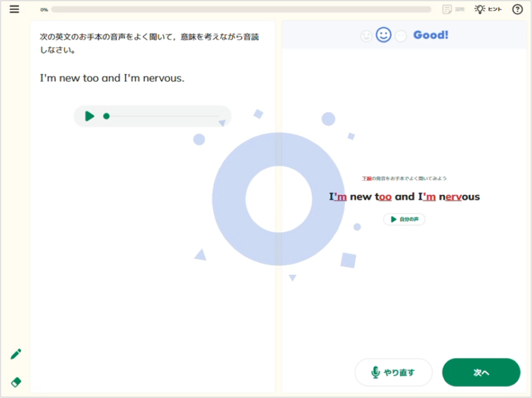Click the faded left smiley face
This screenshot has height=398, width=532.
tap(366, 36)
